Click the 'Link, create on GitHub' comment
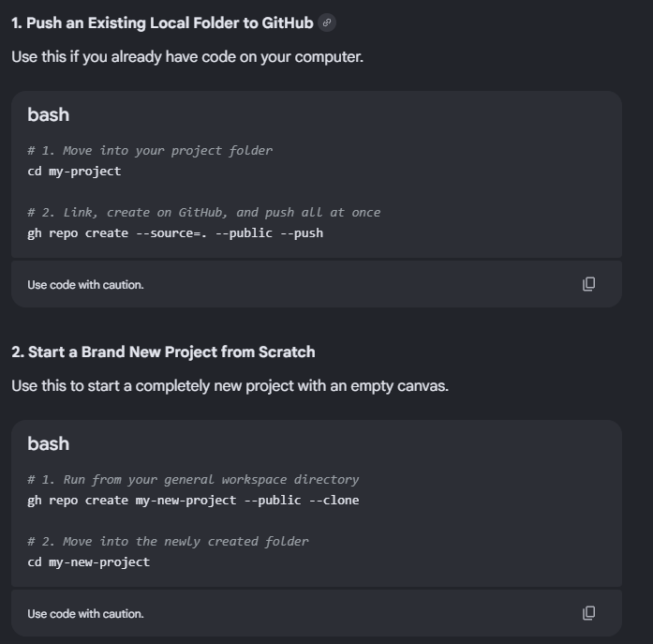The image size is (653, 644). coord(204,213)
